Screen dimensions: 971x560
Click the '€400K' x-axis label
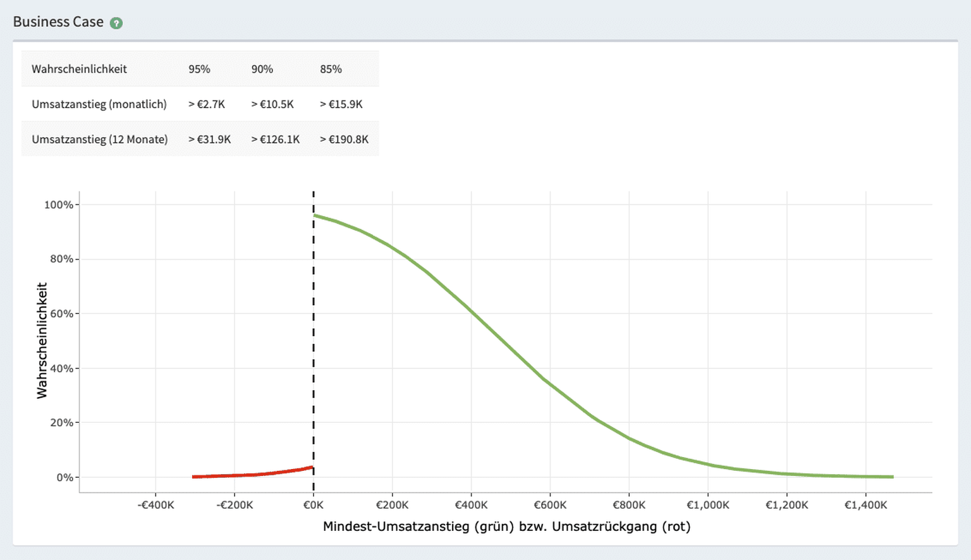tap(472, 505)
